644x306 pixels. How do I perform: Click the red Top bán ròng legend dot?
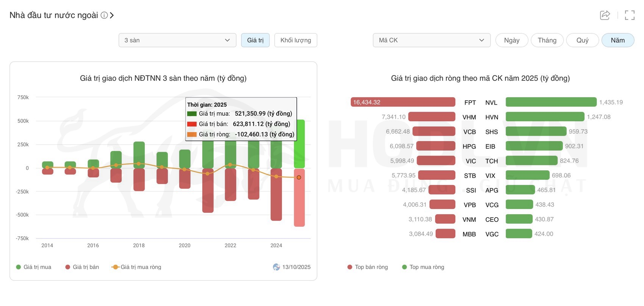click(x=350, y=267)
